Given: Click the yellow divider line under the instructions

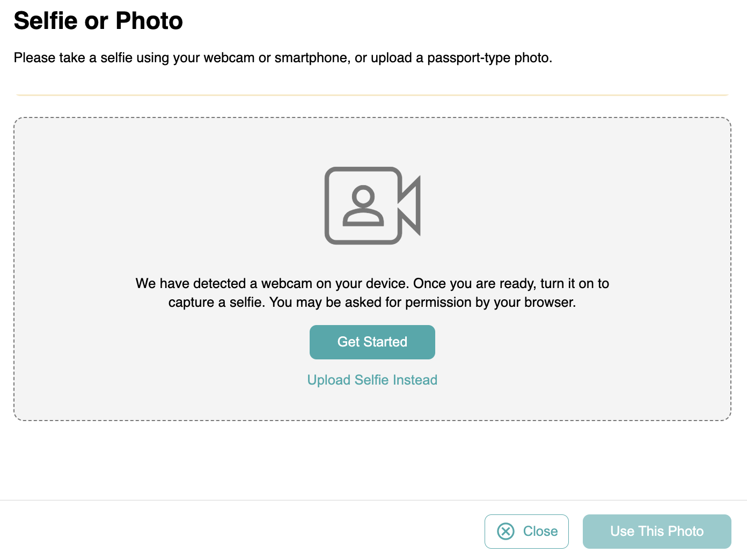Looking at the screenshot, I should [x=372, y=95].
